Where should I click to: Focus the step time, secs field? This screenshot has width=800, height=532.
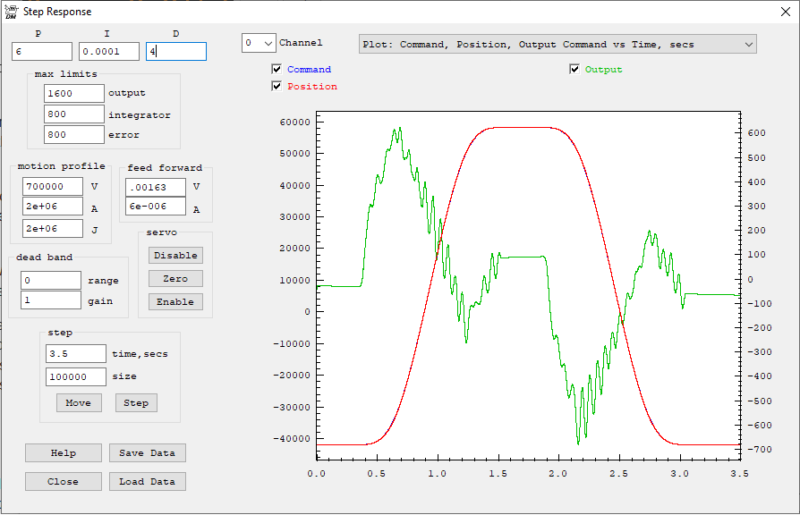pos(76,353)
